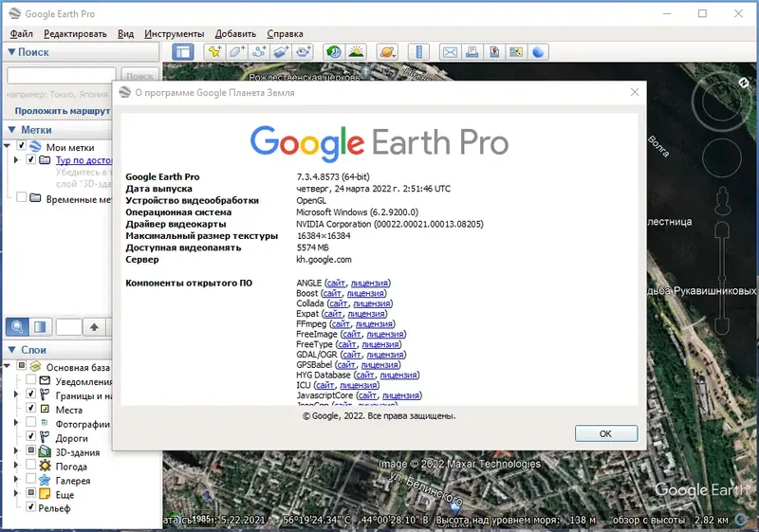Uncheck the Дороги layer checkbox
This screenshot has height=532, width=759.
(30, 436)
